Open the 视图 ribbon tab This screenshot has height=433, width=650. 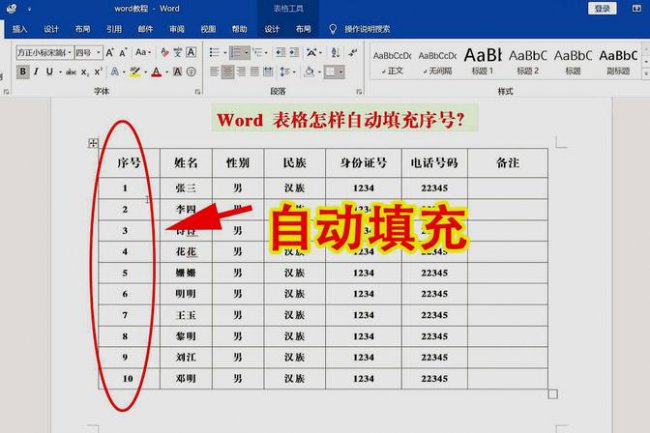tap(209, 29)
